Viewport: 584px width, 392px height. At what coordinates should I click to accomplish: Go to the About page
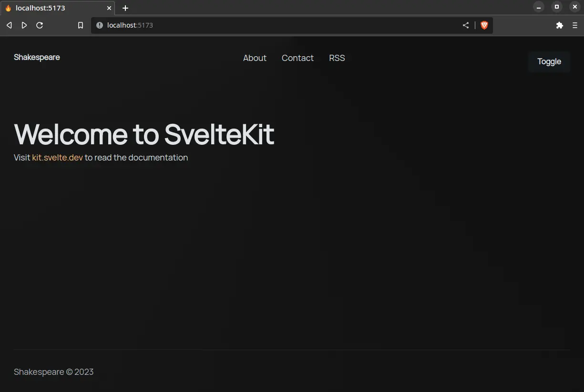255,58
